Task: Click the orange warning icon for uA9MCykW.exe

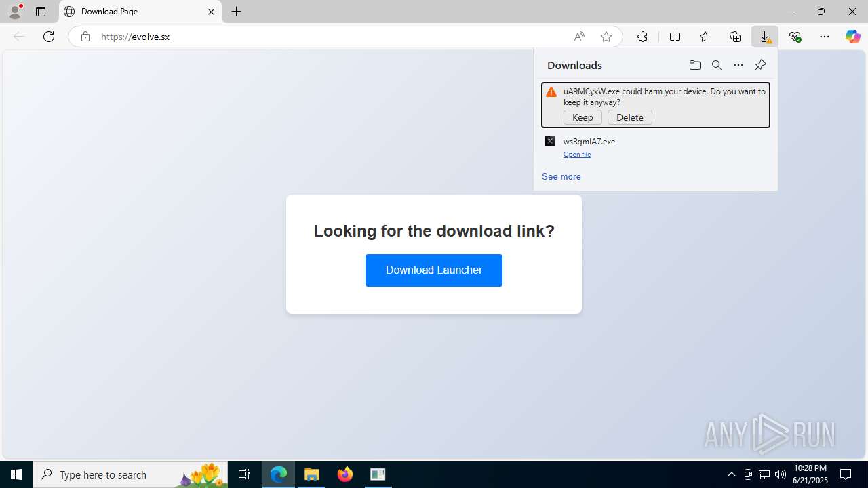Action: click(x=551, y=92)
